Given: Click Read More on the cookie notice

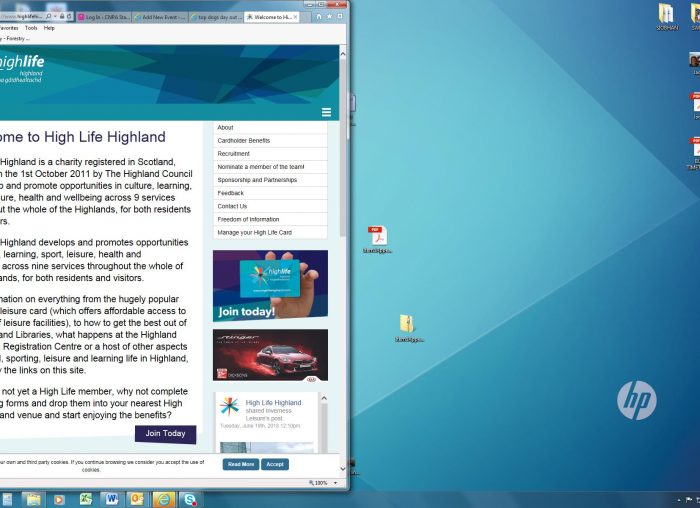Looking at the screenshot, I should (x=241, y=464).
